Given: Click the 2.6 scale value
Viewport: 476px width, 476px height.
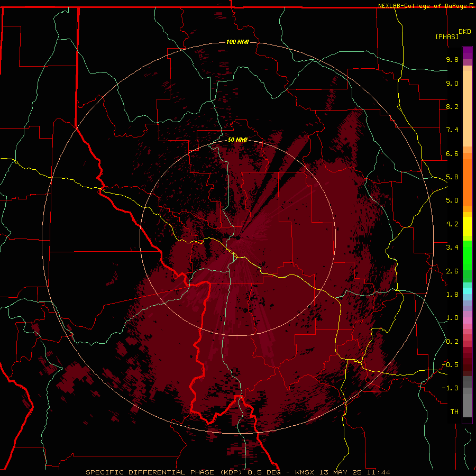Looking at the screenshot, I should 452,271.
